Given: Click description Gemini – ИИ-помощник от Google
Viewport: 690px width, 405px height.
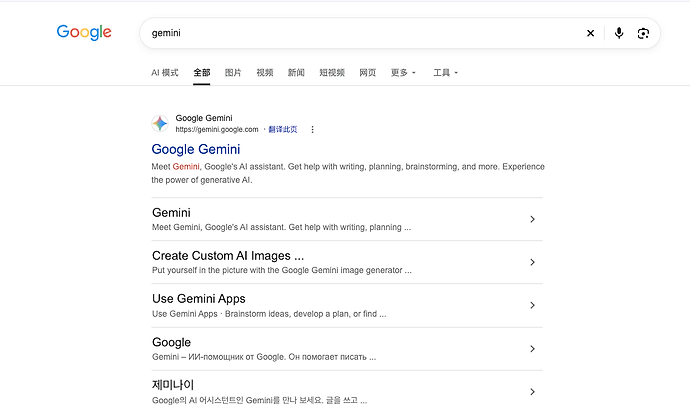Looking at the screenshot, I should click(x=264, y=357).
